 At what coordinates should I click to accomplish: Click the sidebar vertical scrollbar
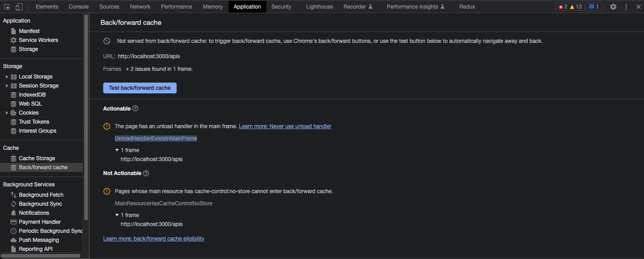coord(86,117)
